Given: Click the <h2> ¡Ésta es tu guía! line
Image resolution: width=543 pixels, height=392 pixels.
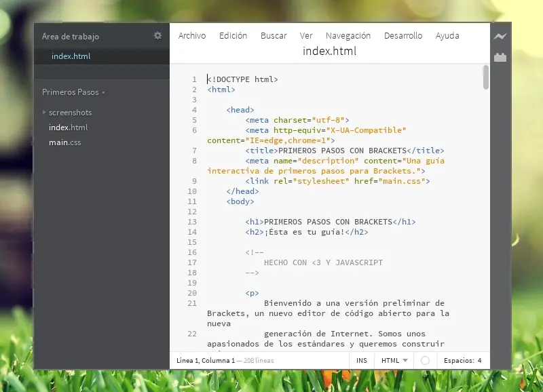Looking at the screenshot, I should [x=307, y=232].
